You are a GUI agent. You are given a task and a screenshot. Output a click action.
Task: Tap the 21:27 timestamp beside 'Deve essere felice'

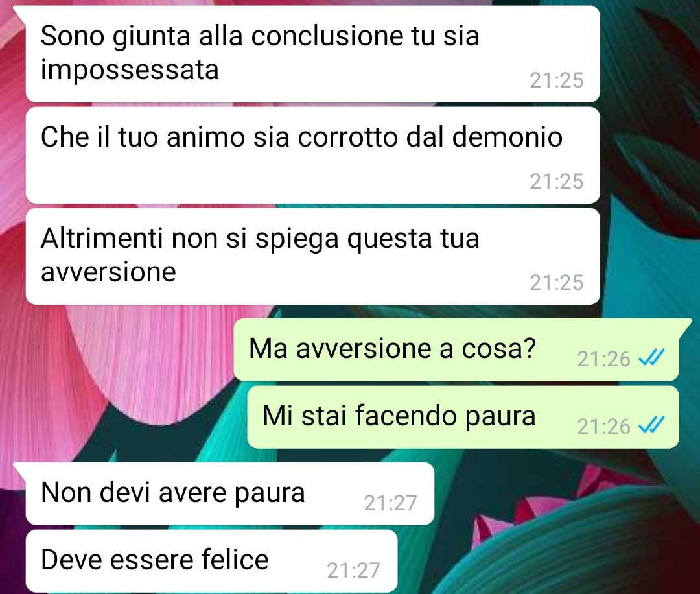point(354,571)
